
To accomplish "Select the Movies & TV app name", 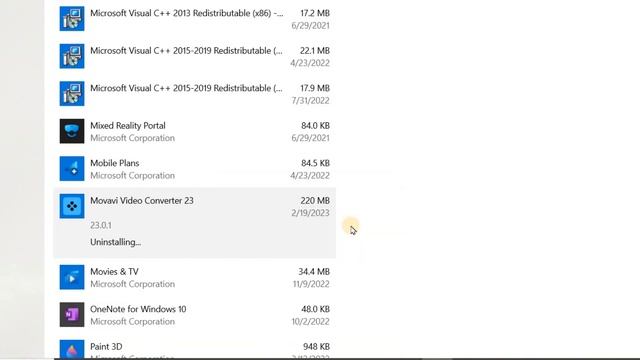I will (114, 272).
